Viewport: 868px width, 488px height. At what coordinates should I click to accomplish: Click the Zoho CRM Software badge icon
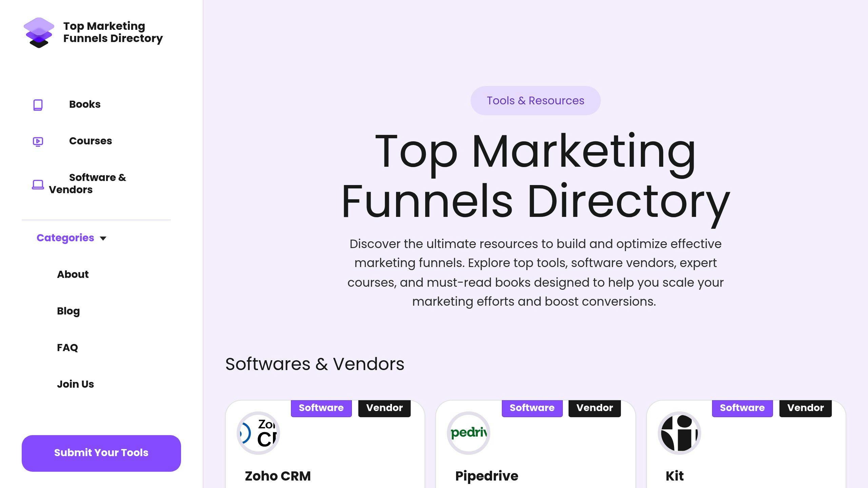coord(321,407)
